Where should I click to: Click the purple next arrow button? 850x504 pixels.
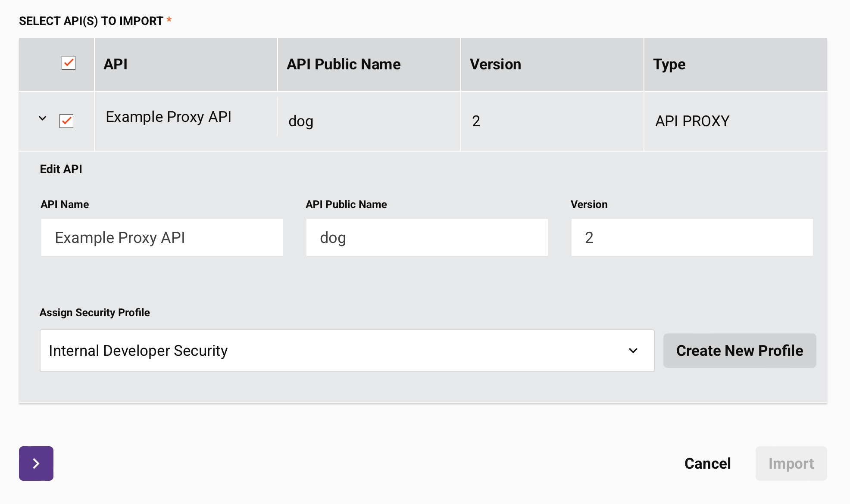tap(36, 464)
